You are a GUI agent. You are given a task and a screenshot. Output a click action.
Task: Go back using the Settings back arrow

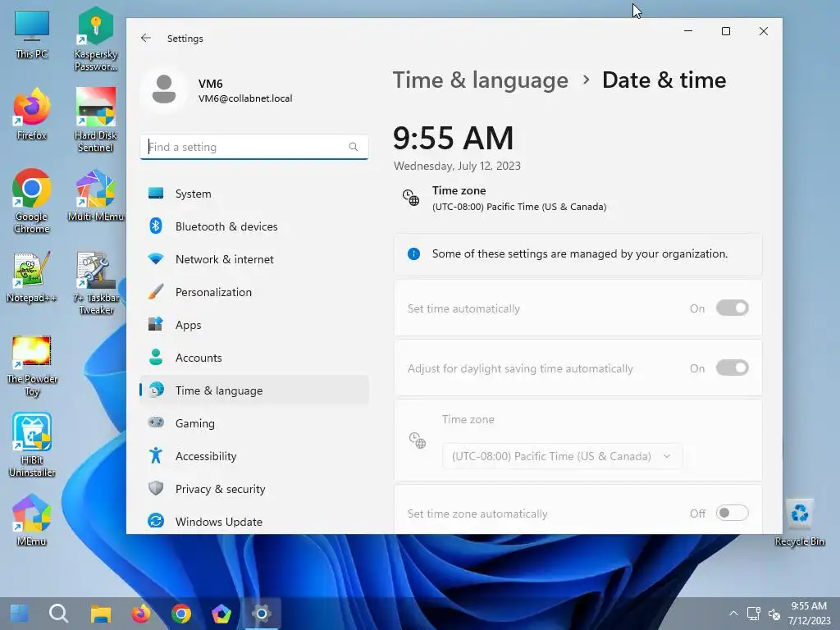tap(146, 38)
